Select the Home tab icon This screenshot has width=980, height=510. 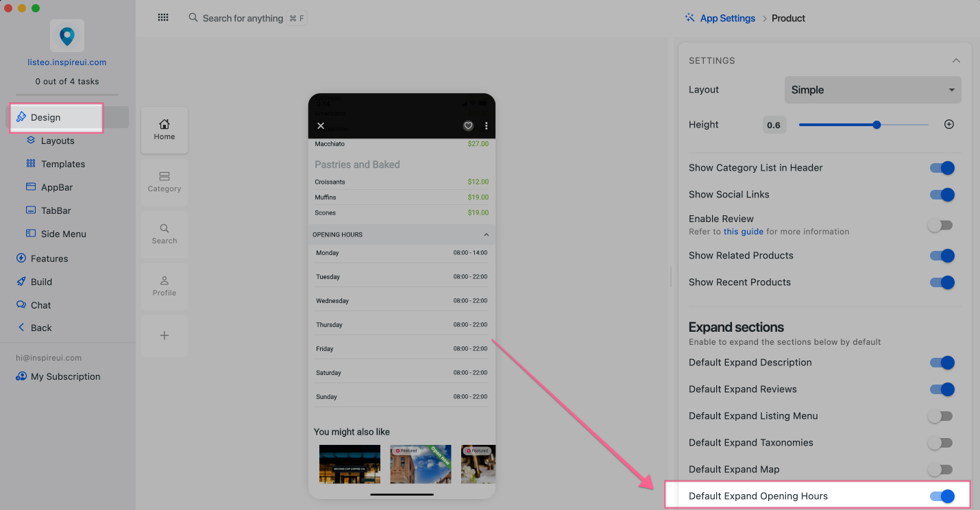[x=164, y=130]
